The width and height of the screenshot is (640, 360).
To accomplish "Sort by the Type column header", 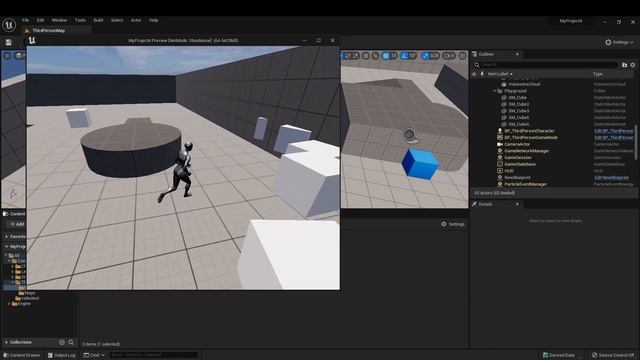I will [x=598, y=74].
